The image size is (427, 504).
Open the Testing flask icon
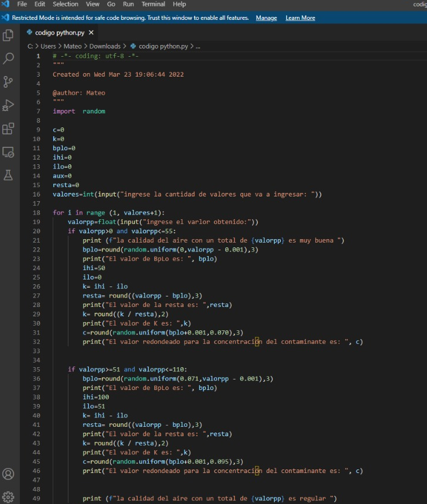[8, 175]
